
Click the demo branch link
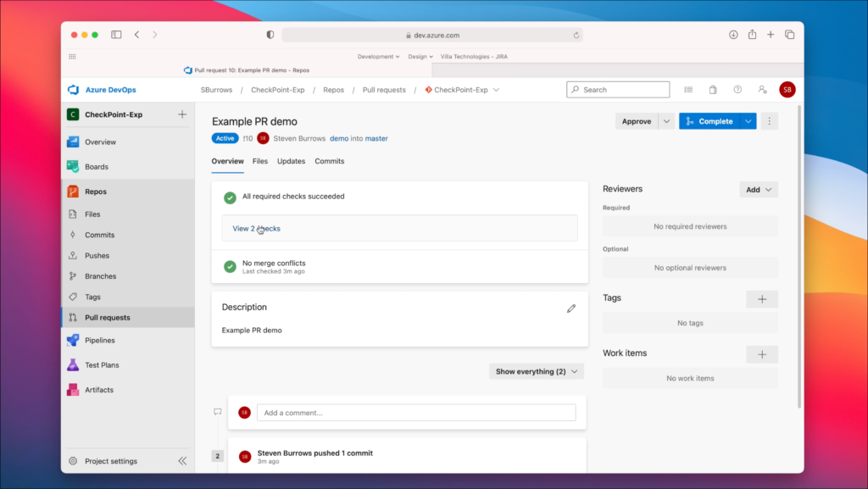[339, 138]
